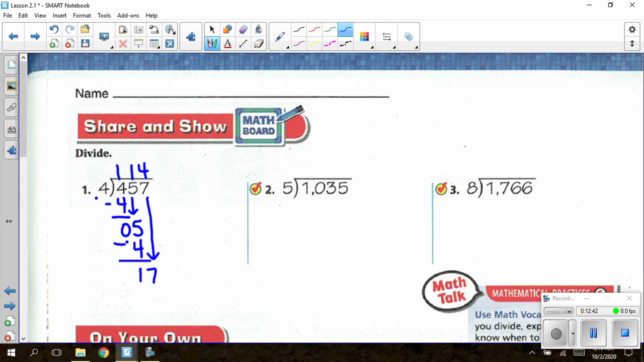Open Google Chrome from the taskbar

click(x=103, y=352)
